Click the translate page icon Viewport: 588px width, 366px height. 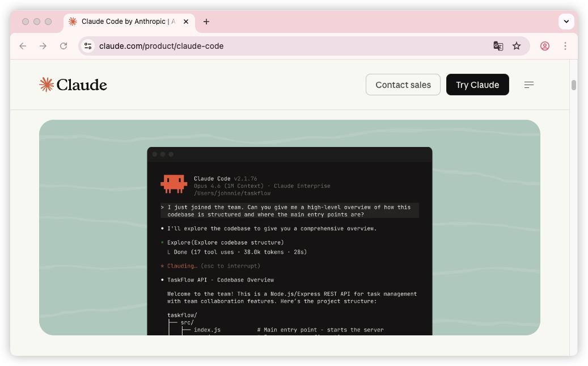pos(498,46)
